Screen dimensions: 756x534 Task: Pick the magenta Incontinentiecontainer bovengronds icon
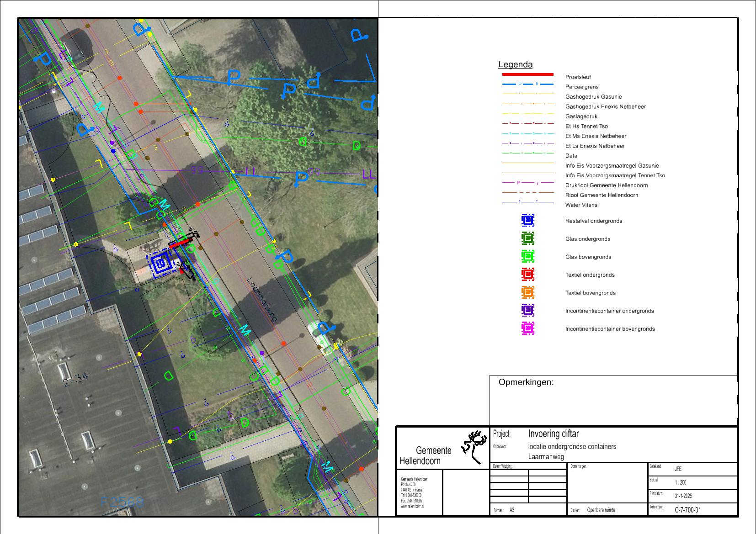click(x=528, y=328)
